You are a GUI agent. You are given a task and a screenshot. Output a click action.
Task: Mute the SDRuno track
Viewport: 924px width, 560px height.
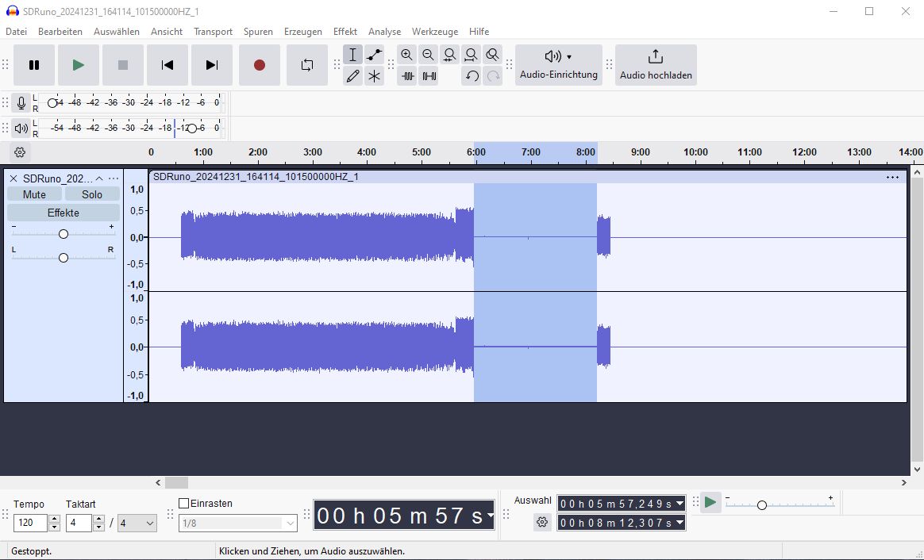(x=34, y=194)
